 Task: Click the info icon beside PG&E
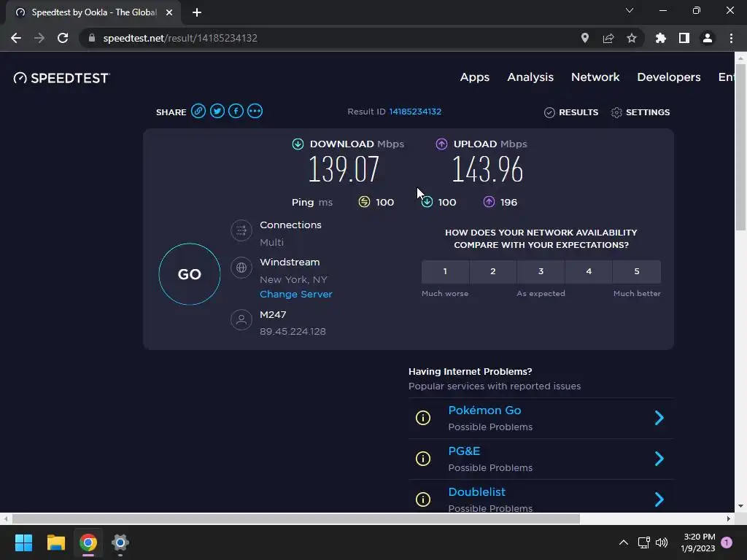[423, 459]
